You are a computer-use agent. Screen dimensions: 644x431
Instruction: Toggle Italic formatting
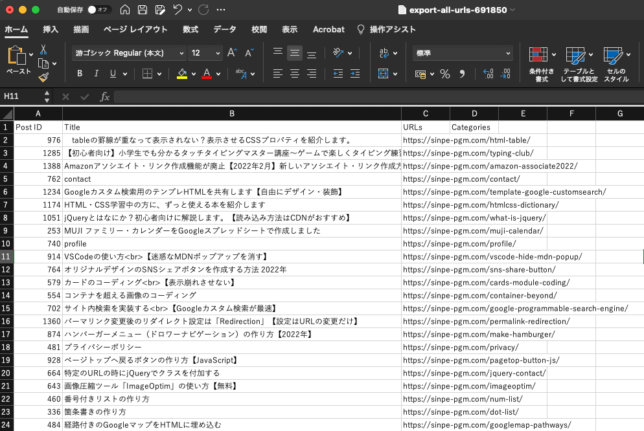pyautogui.click(x=96, y=74)
